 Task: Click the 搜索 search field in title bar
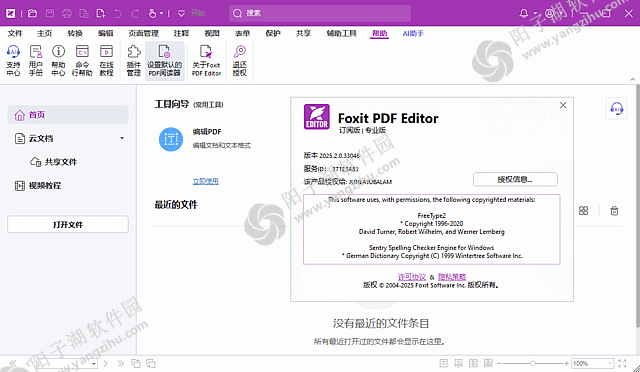pyautogui.click(x=320, y=13)
